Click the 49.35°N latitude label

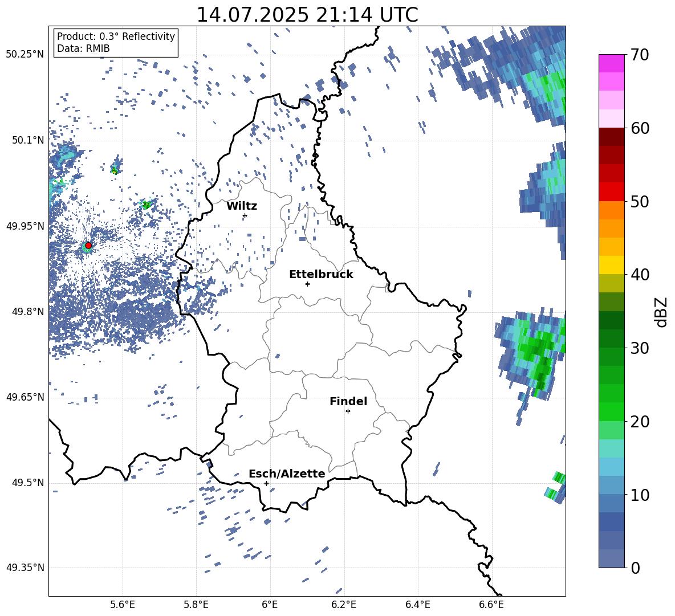point(25,568)
